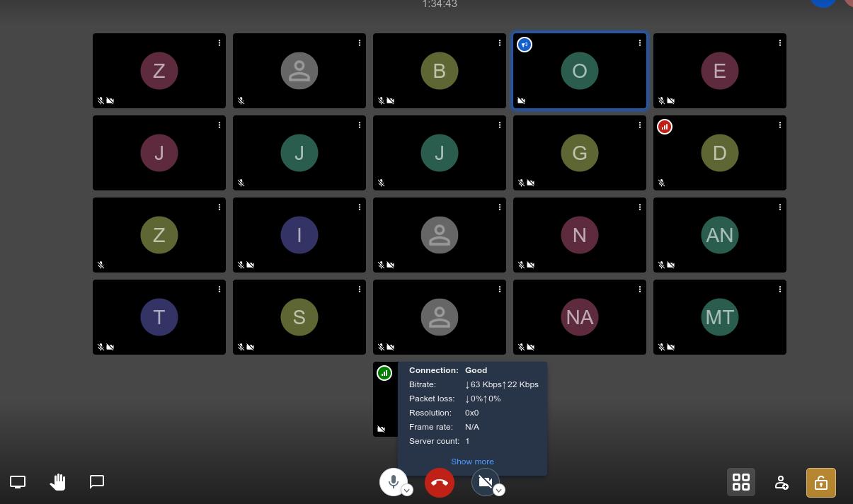Open video settings arrow next to camera
Viewport: 853px width, 504px height.
click(x=499, y=490)
